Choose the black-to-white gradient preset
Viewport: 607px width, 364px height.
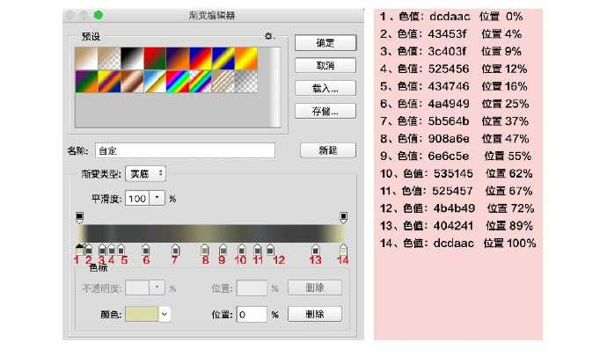pos(132,59)
